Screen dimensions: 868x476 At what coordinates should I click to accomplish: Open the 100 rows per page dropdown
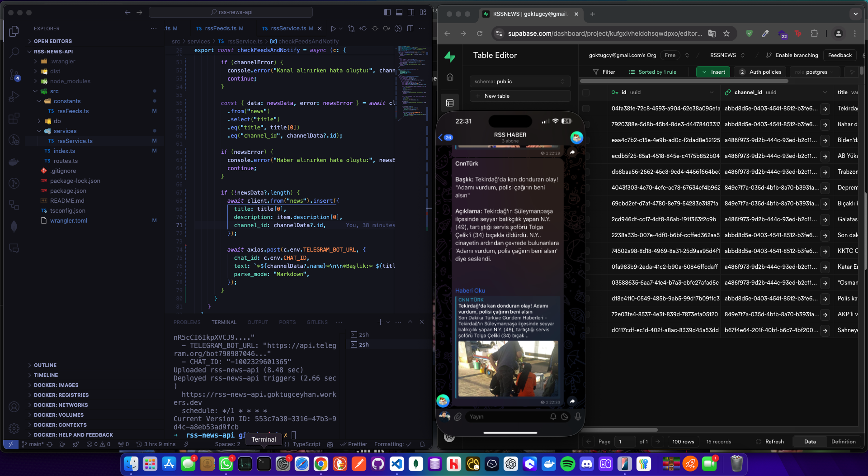pos(683,442)
